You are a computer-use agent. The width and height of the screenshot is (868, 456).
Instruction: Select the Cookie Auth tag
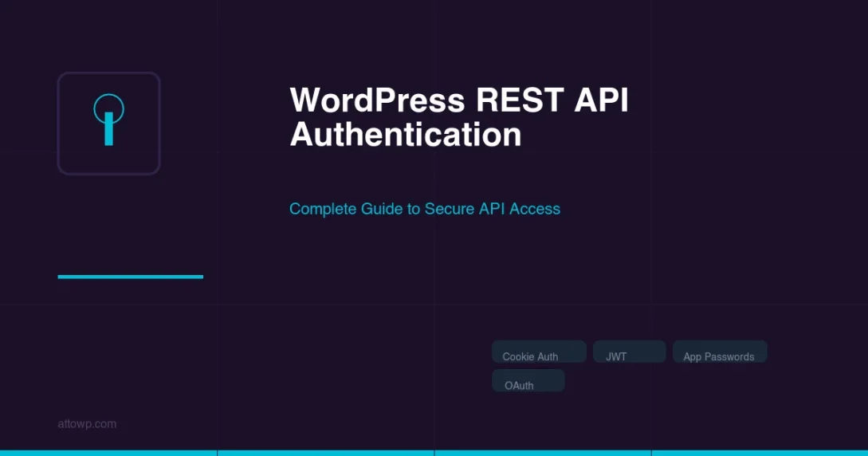pyautogui.click(x=539, y=352)
